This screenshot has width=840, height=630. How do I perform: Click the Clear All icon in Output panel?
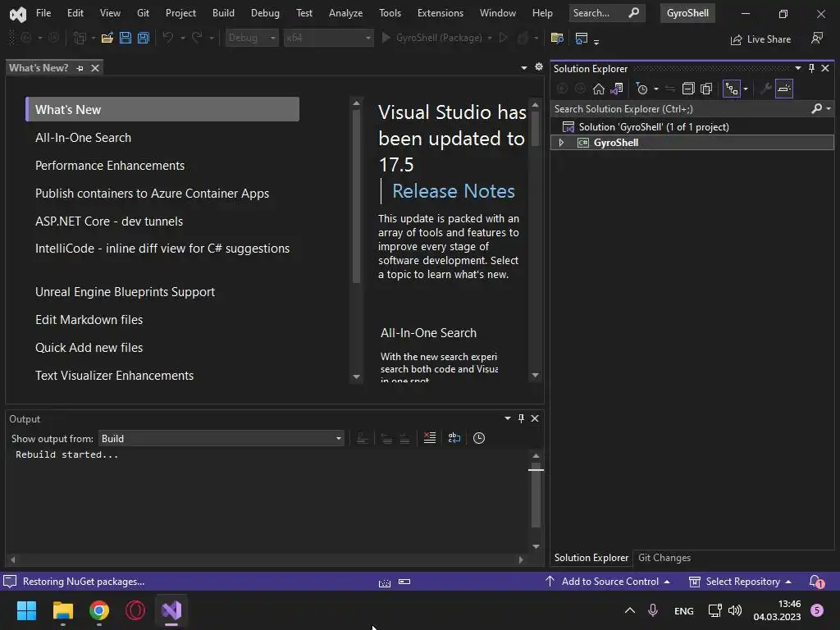coord(430,438)
